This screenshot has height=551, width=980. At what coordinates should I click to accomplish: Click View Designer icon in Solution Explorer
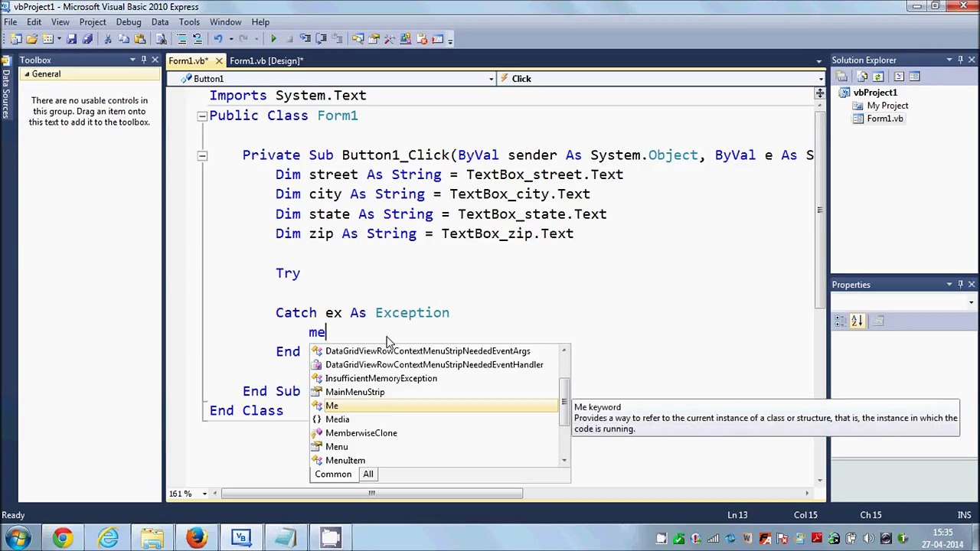915,77
